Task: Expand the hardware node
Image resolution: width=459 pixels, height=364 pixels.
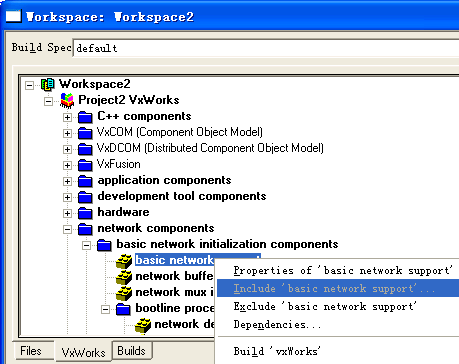Action: 67,213
